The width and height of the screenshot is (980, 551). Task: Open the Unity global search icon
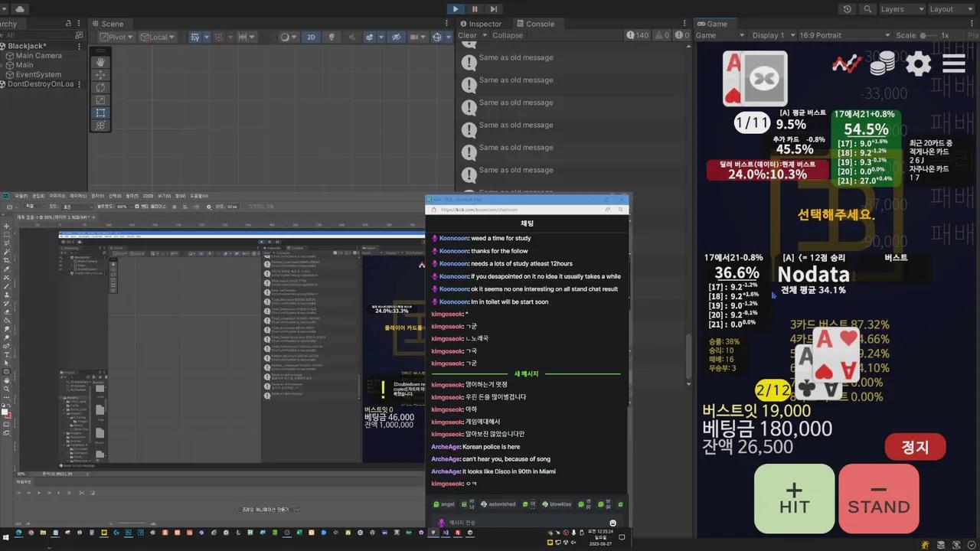(x=867, y=9)
